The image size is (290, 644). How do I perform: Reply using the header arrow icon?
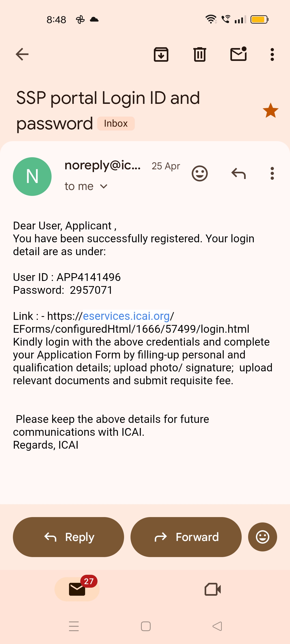click(238, 174)
